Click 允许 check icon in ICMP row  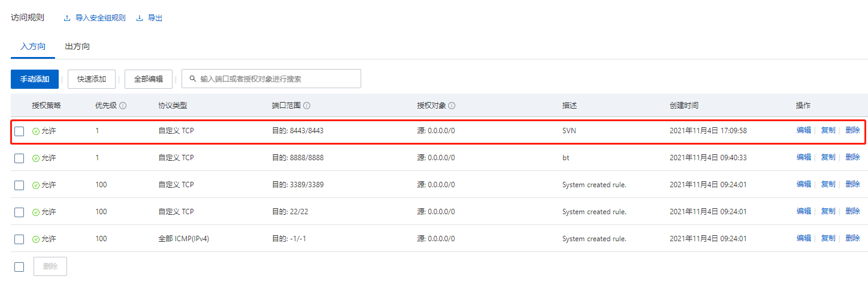(x=36, y=239)
